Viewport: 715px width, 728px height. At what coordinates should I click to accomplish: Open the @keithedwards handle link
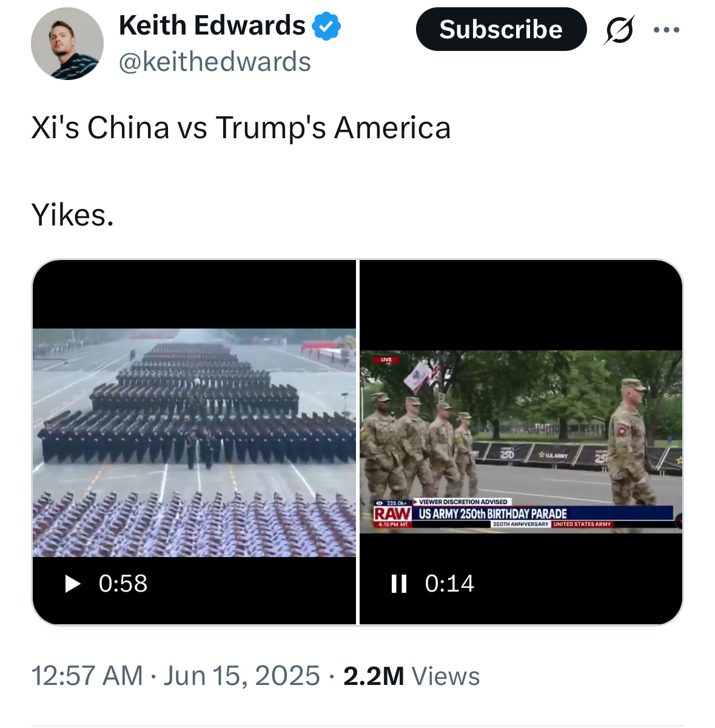pyautogui.click(x=215, y=62)
